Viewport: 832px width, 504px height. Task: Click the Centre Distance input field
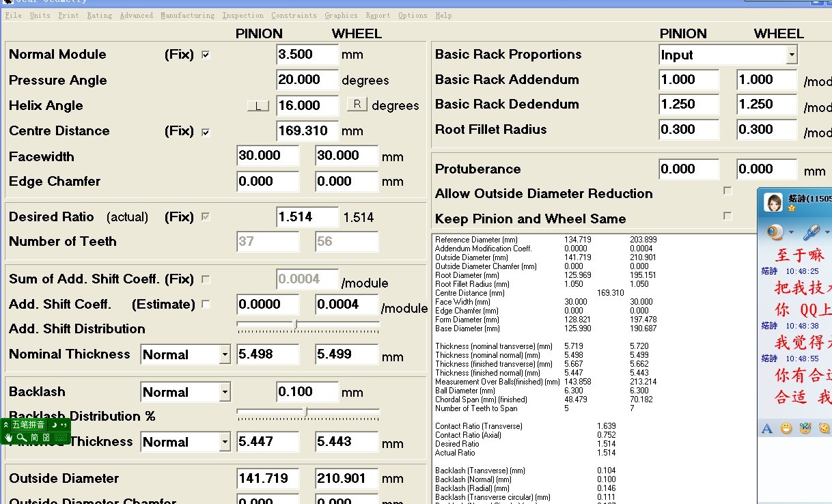pyautogui.click(x=307, y=130)
